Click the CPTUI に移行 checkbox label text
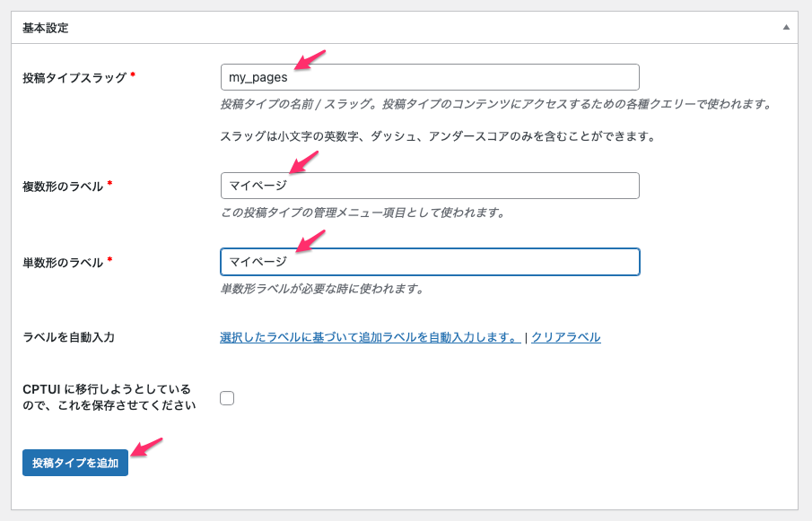Image resolution: width=812 pixels, height=521 pixels. pyautogui.click(x=108, y=397)
